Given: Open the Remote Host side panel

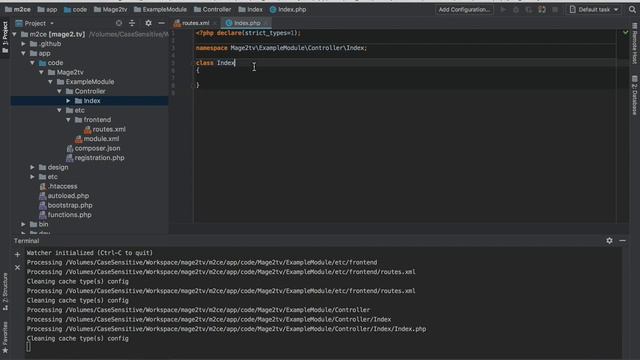Looking at the screenshot, I should 635,43.
